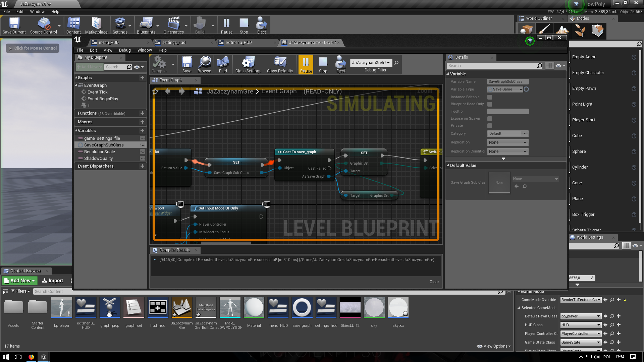Open Source Control in main toolbar
This screenshot has height=362, width=644.
click(44, 25)
